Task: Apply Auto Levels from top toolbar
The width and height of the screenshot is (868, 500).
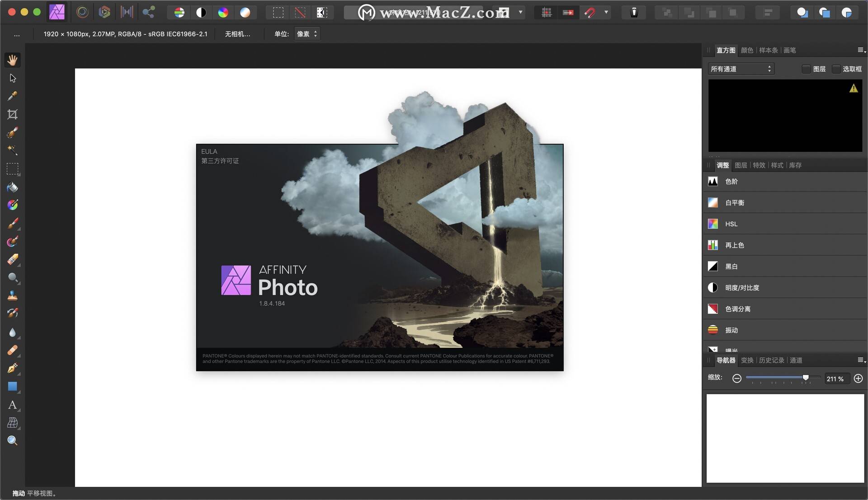Action: point(179,13)
